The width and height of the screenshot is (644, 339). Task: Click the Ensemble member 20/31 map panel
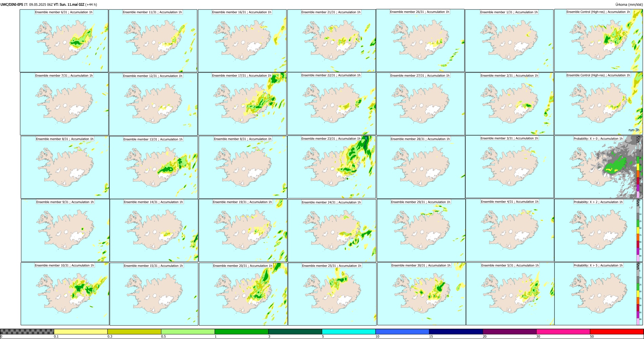pyautogui.click(x=243, y=294)
